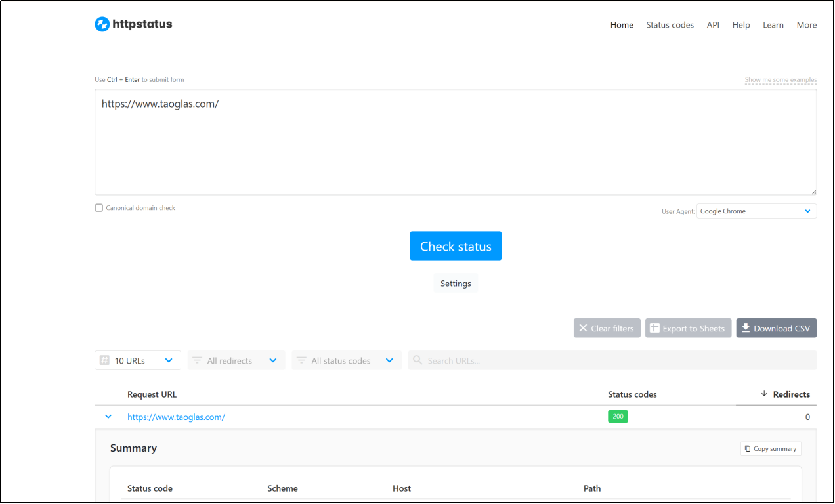Click the Search URLs input field
The height and width of the screenshot is (504, 835).
coord(612,360)
